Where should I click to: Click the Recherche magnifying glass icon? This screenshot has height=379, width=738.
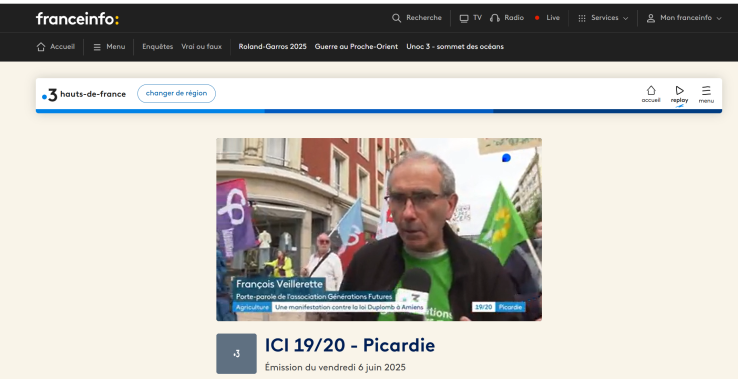click(396, 18)
